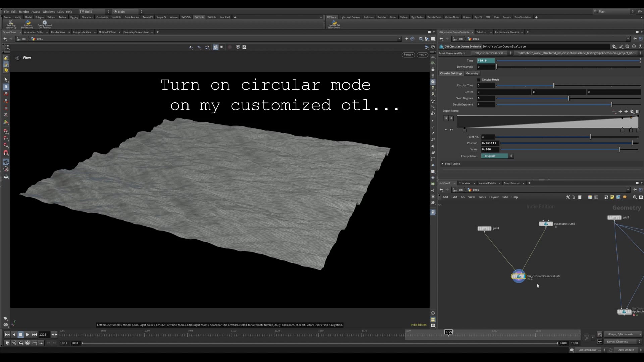Click the Key All Channels button
The image size is (644, 362).
click(618, 342)
